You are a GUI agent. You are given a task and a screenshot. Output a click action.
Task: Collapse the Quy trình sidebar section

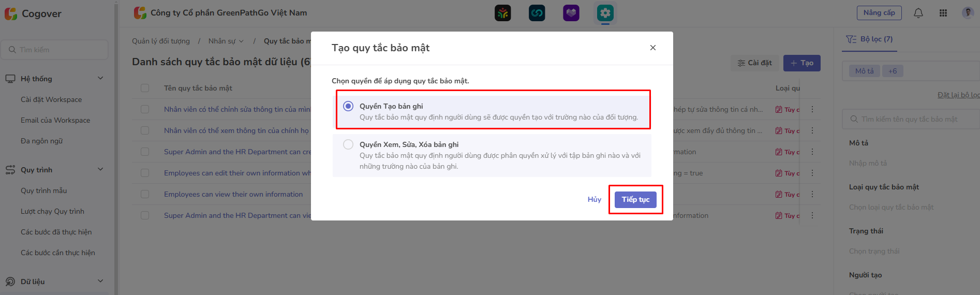(x=100, y=170)
